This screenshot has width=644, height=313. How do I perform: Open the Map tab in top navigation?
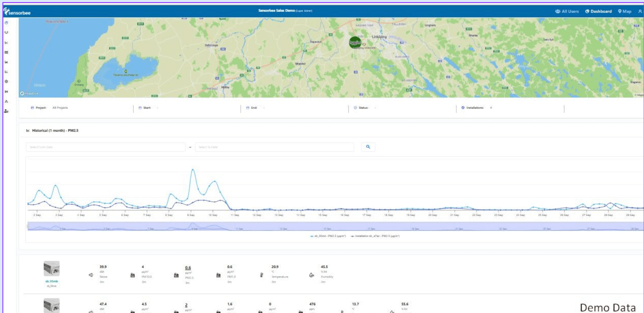pyautogui.click(x=625, y=11)
